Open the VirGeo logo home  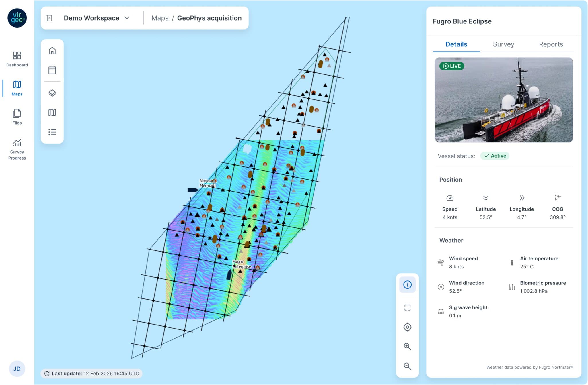[x=17, y=18]
